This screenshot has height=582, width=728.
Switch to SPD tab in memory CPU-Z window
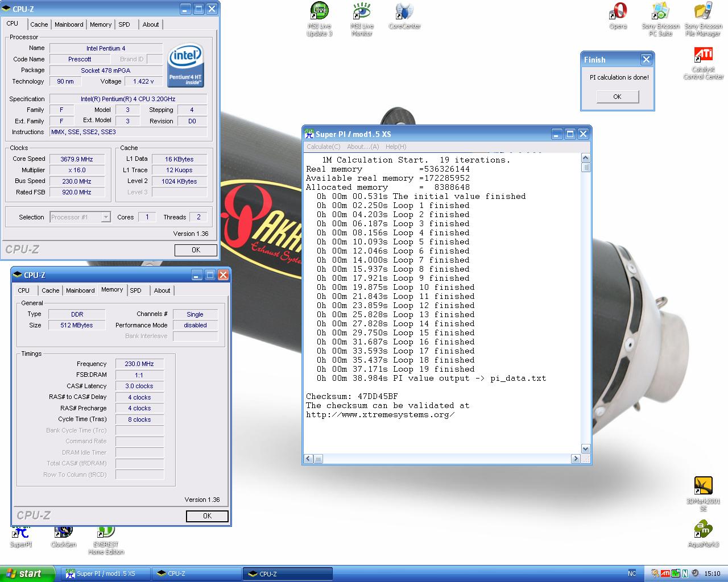pyautogui.click(x=135, y=290)
